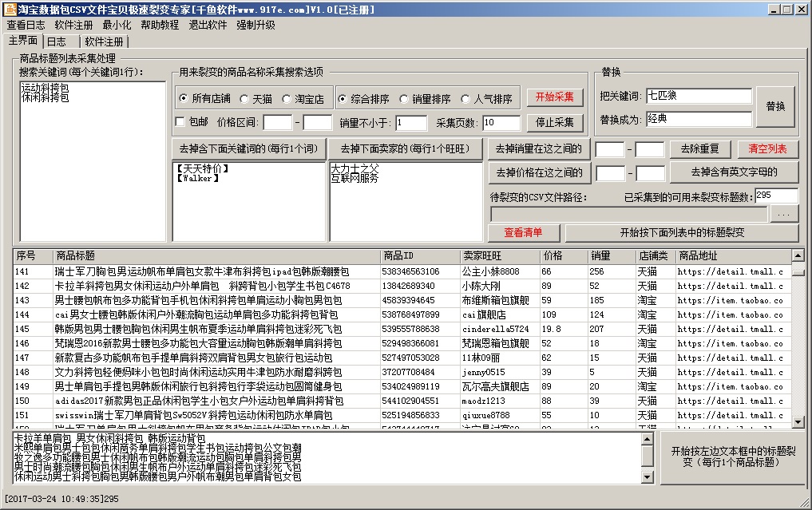Click the 开始采集 button
This screenshot has height=510, width=812.
point(554,97)
